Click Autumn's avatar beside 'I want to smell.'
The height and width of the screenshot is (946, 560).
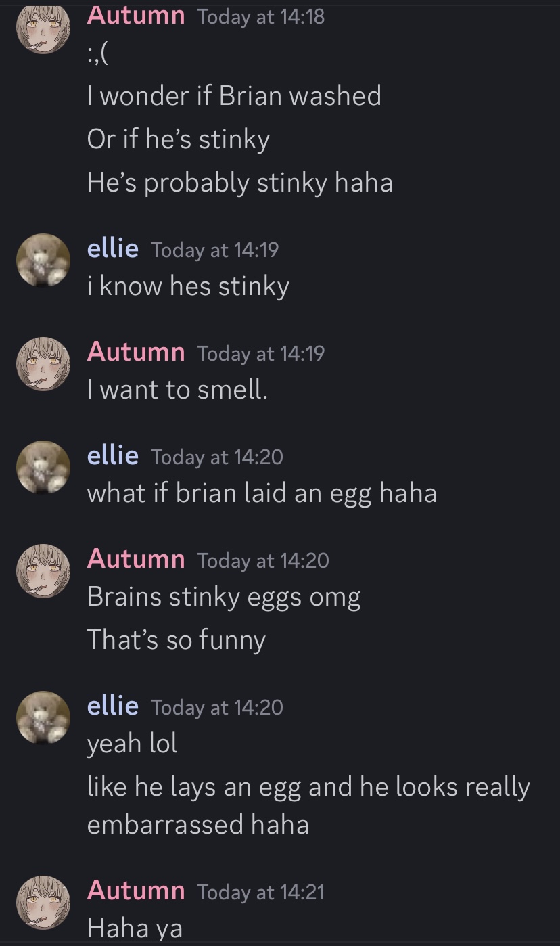(x=43, y=364)
